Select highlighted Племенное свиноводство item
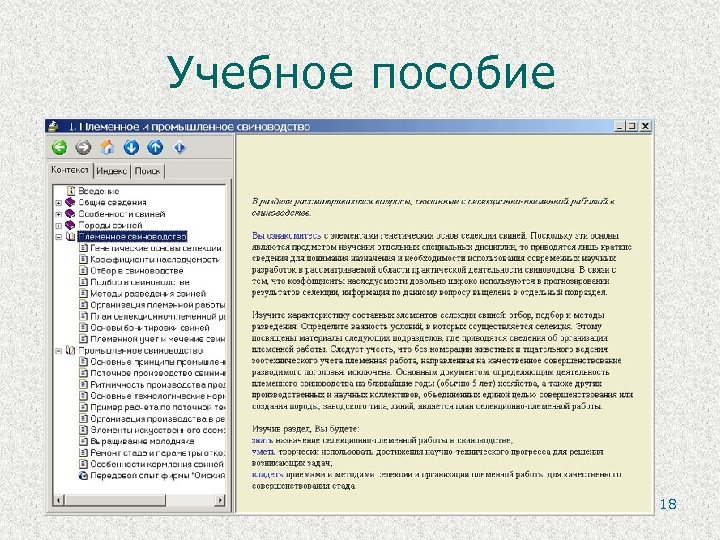The height and width of the screenshot is (540, 720). pyautogui.click(x=132, y=237)
